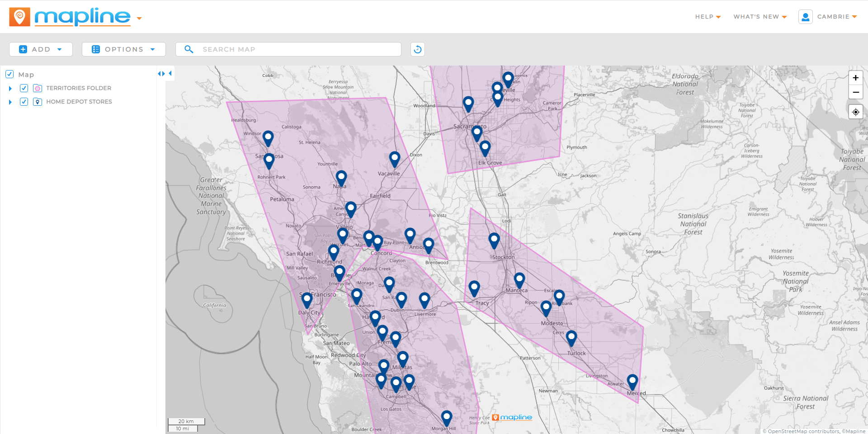Click the locate me button
Viewport: 868px width, 434px height.
(855, 112)
